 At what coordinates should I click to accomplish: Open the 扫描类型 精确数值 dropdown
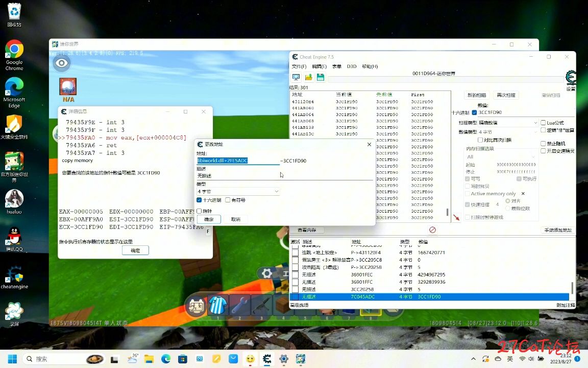click(508, 123)
